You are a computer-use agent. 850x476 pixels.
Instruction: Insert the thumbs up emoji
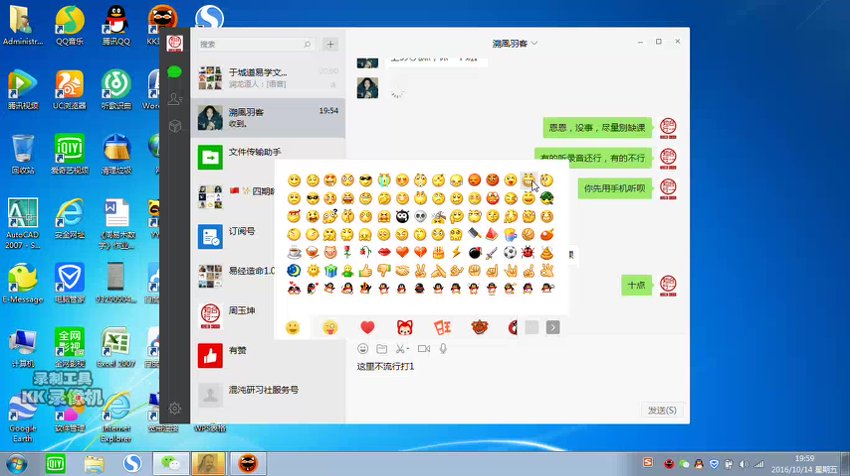366,271
